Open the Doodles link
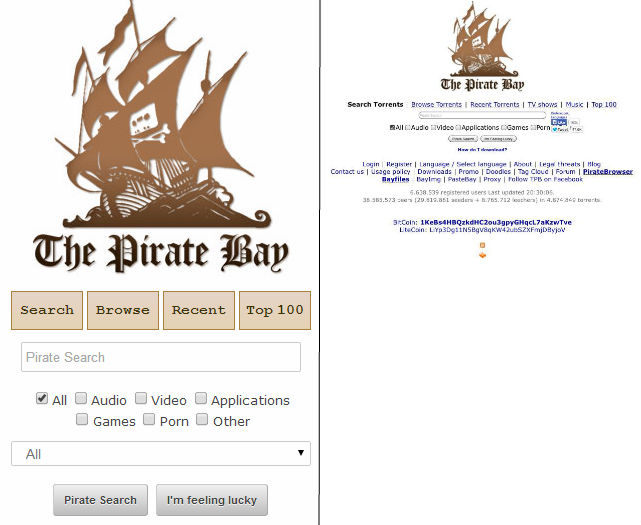The height and width of the screenshot is (525, 641). (498, 172)
